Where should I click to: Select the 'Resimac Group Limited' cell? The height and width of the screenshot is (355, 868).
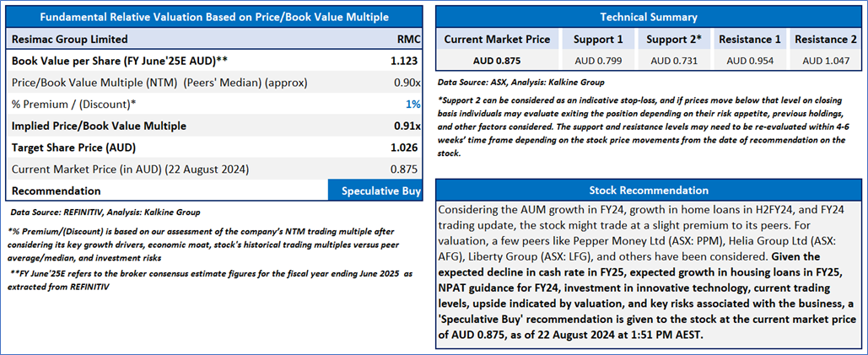click(70, 39)
